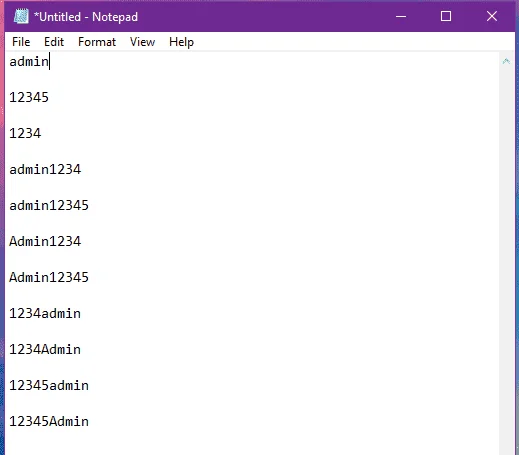Click the line "Admin1234" with capital A
The width and height of the screenshot is (519, 455).
45,241
